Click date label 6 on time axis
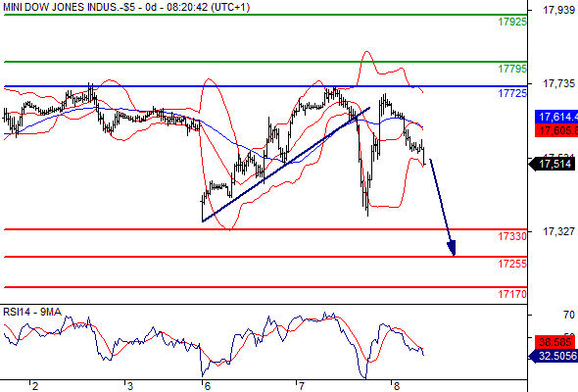Image resolution: width=578 pixels, height=392 pixels. (207, 386)
